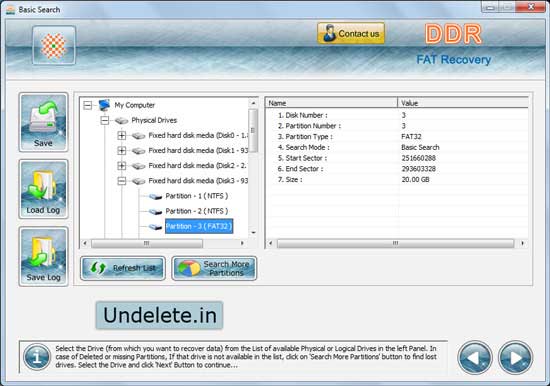Viewport: 550px width, 386px height.
Task: Click the checkered logo icon in header
Action: 54,45
